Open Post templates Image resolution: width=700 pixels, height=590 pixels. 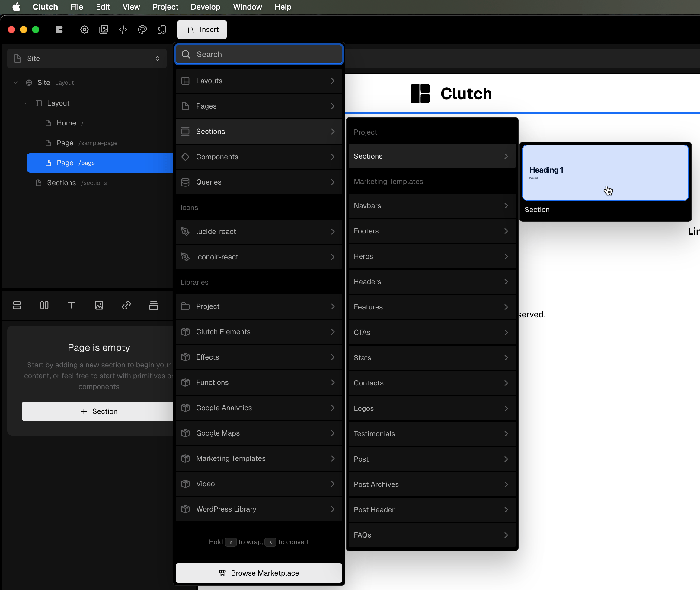tap(432, 459)
